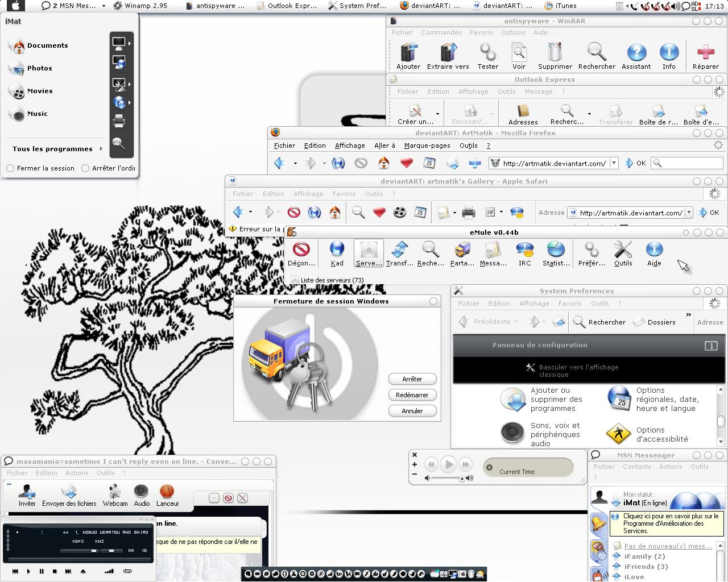This screenshot has height=582, width=728.
Task: Click Arrêter button in shutdown dialog
Action: (412, 379)
